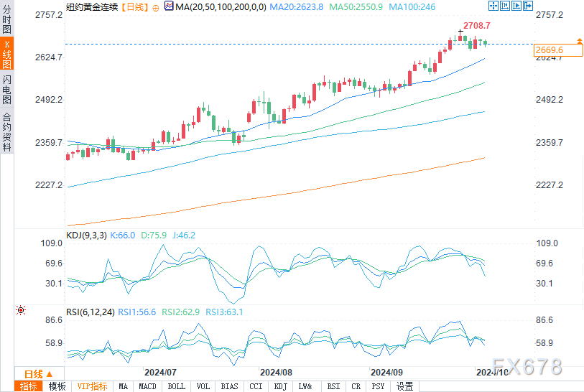The width and height of the screenshot is (584, 392).
Task: Click the play-forward chart axis icon
Action: (x=516, y=6)
